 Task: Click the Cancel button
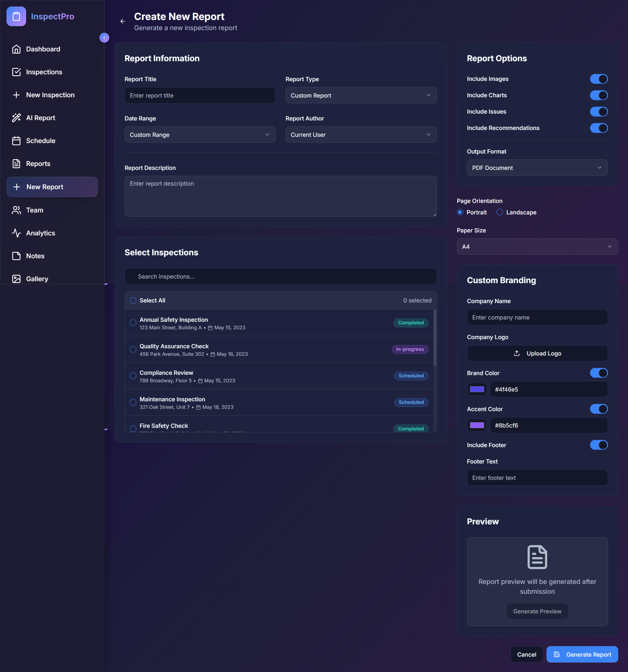coord(526,654)
